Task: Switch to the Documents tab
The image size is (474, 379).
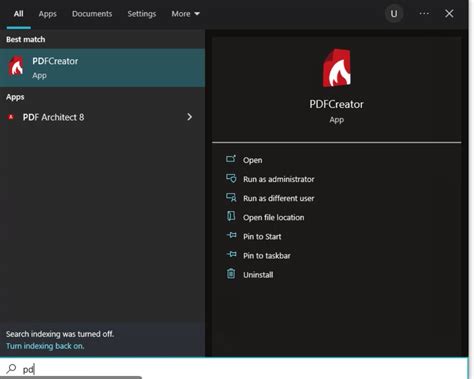Action: (x=92, y=14)
